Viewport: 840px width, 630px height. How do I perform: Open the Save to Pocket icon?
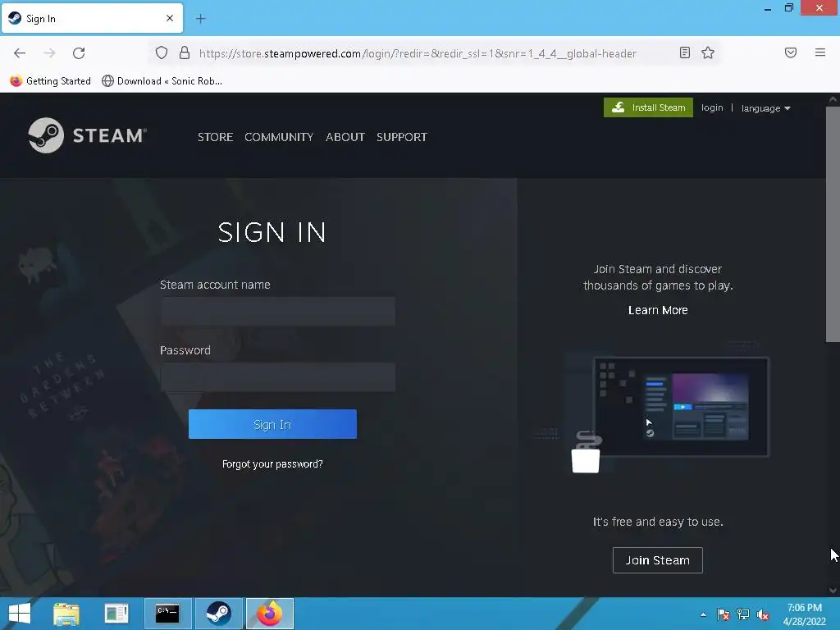coord(791,52)
